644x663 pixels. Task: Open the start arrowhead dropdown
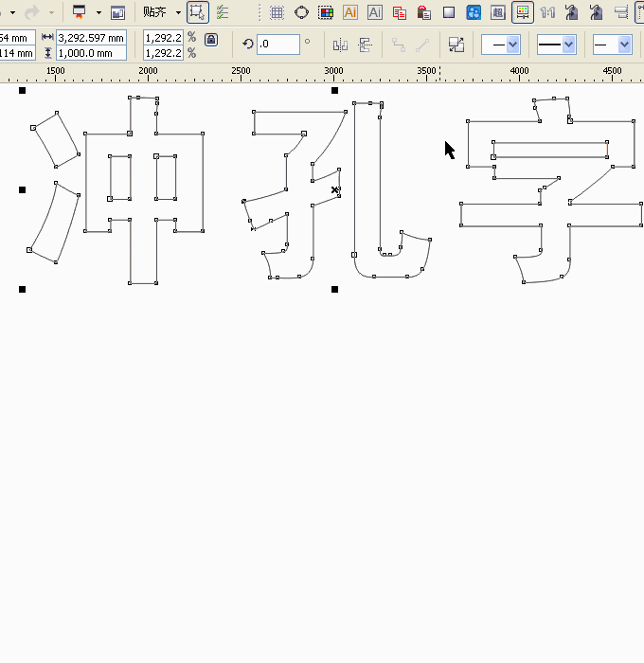coord(500,45)
